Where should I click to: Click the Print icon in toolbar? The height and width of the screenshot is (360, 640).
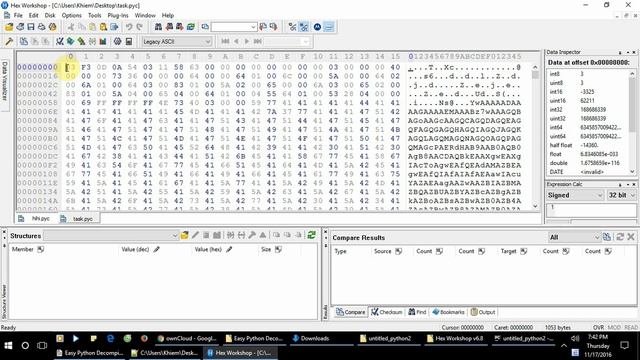[42, 27]
